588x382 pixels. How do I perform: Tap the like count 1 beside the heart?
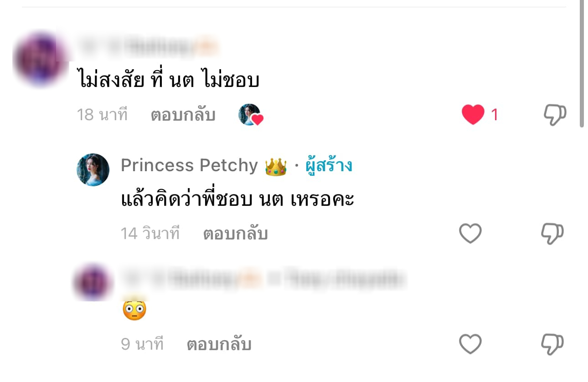(494, 115)
